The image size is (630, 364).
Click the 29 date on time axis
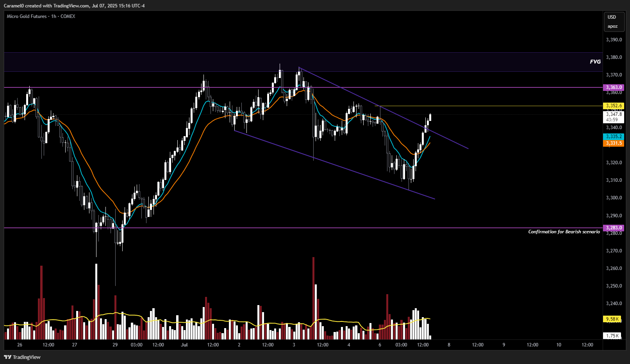(x=115, y=345)
